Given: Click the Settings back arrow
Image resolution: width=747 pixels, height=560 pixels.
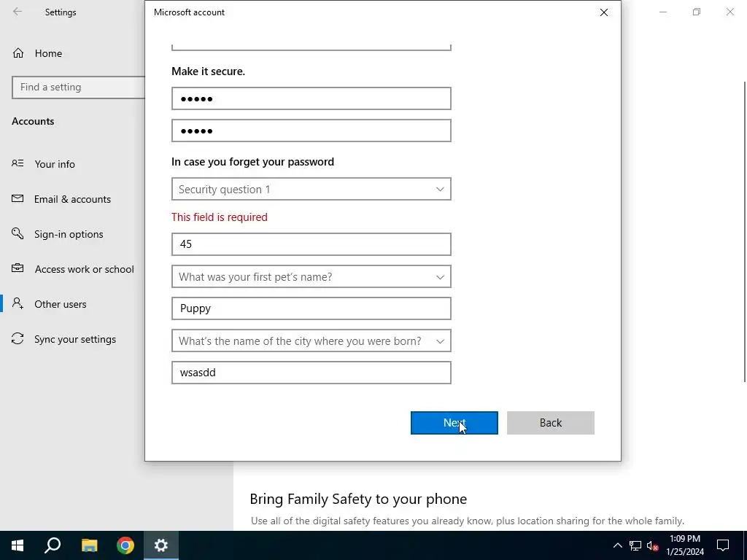Looking at the screenshot, I should point(18,12).
